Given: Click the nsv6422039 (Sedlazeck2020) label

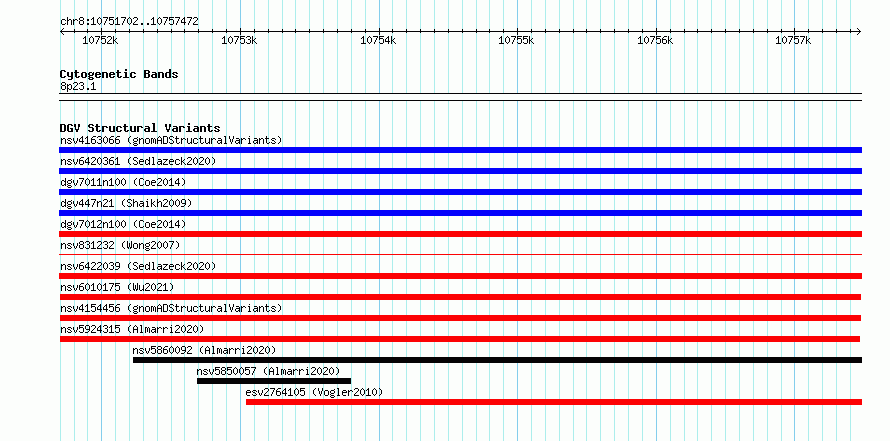Looking at the screenshot, I should tap(138, 266).
